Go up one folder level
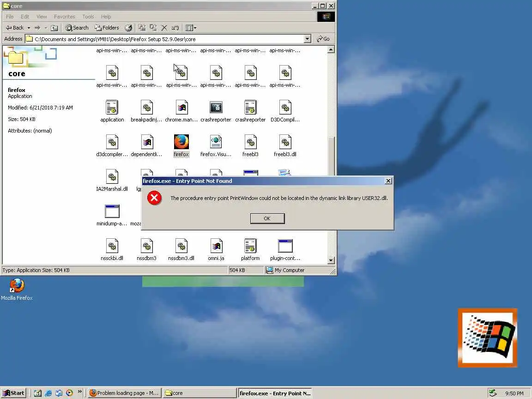 pyautogui.click(x=54, y=28)
